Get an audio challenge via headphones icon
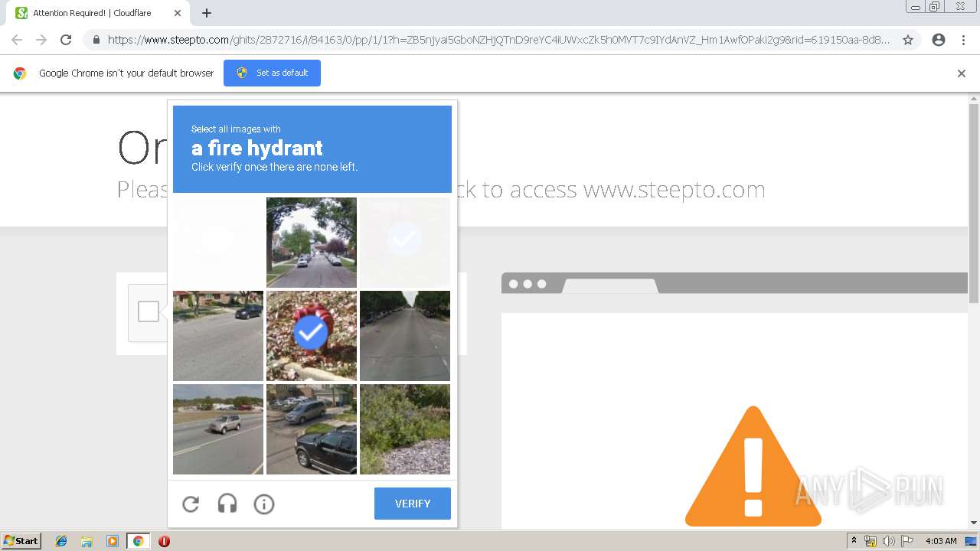The width and height of the screenshot is (980, 551). coord(227,504)
